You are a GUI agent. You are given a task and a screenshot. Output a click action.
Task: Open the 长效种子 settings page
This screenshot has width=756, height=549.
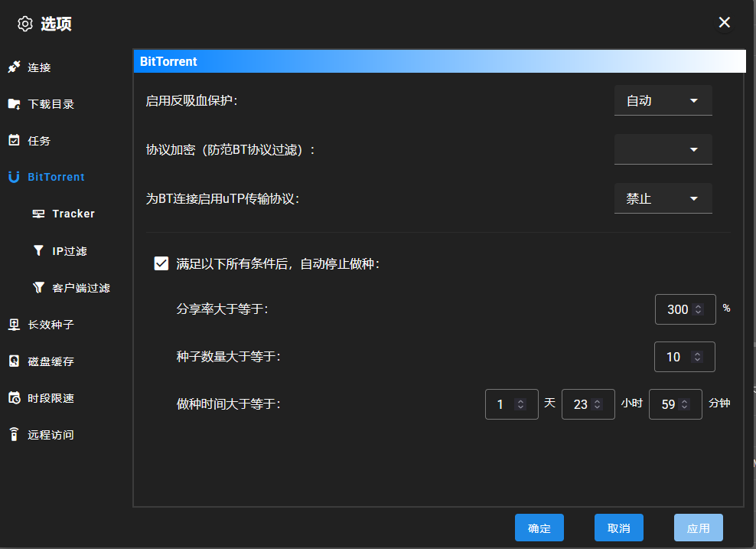pyautogui.click(x=51, y=325)
